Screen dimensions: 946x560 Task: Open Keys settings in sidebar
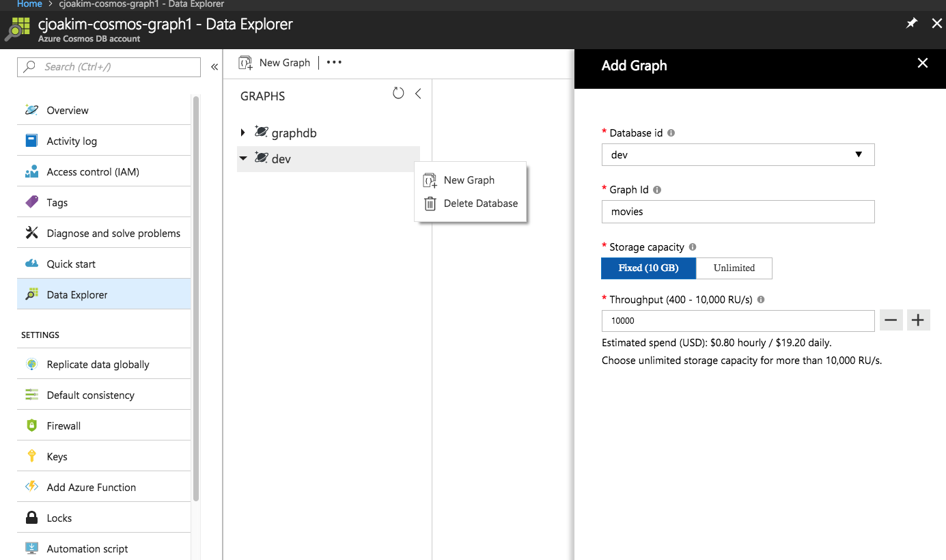pyautogui.click(x=104, y=456)
